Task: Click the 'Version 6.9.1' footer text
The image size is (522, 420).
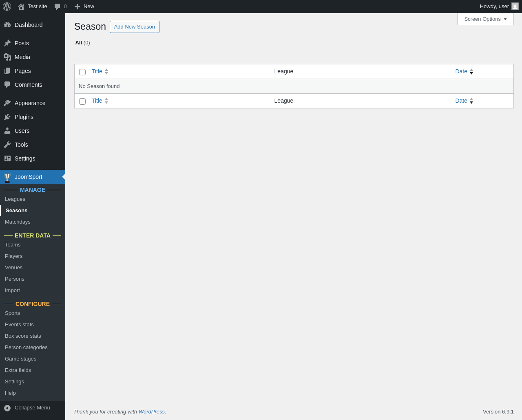Action: pos(498,412)
